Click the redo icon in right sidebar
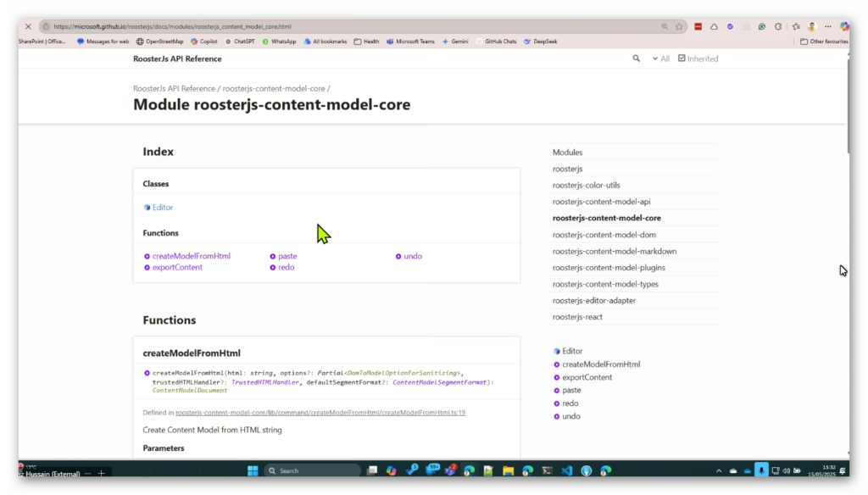The height and width of the screenshot is (495, 868). (x=557, y=403)
